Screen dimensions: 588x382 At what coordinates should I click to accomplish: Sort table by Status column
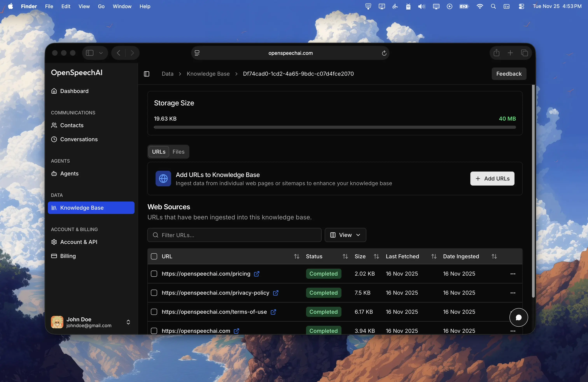345,257
